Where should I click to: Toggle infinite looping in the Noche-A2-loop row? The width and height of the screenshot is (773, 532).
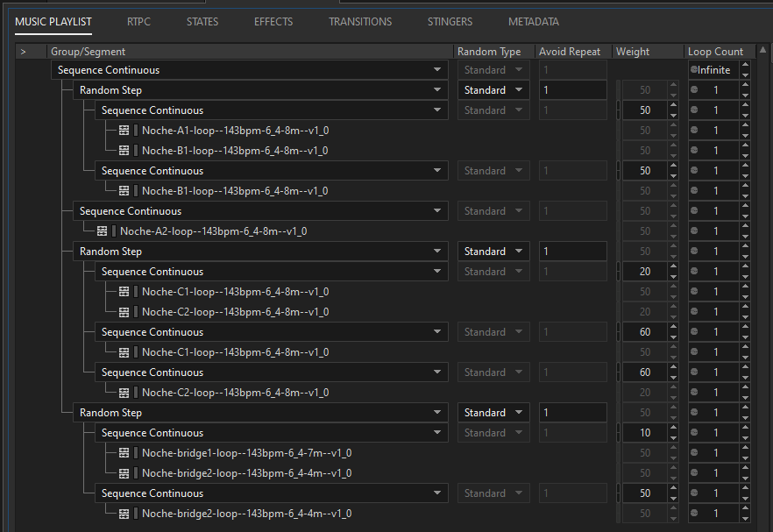tap(693, 231)
